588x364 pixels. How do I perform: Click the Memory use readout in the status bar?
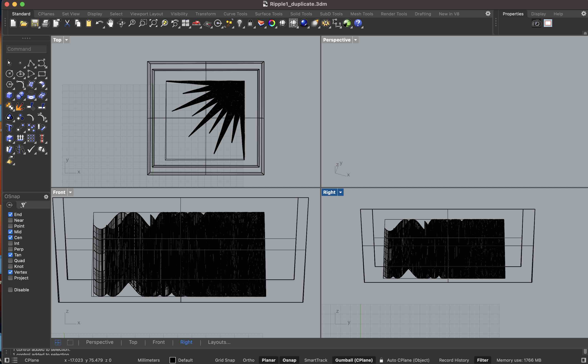tap(519, 360)
